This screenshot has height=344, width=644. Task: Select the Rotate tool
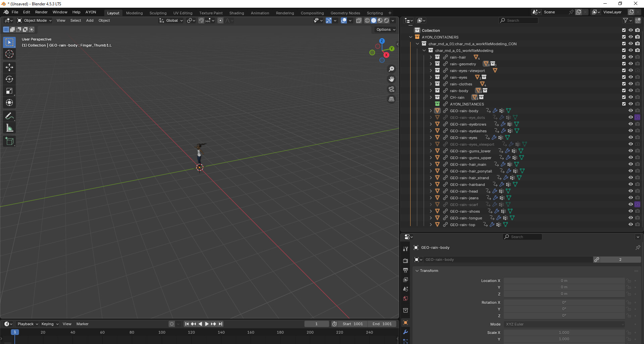pos(9,79)
